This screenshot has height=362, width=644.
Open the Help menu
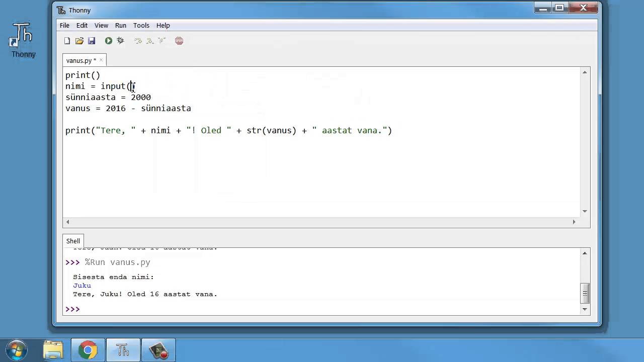163,25
